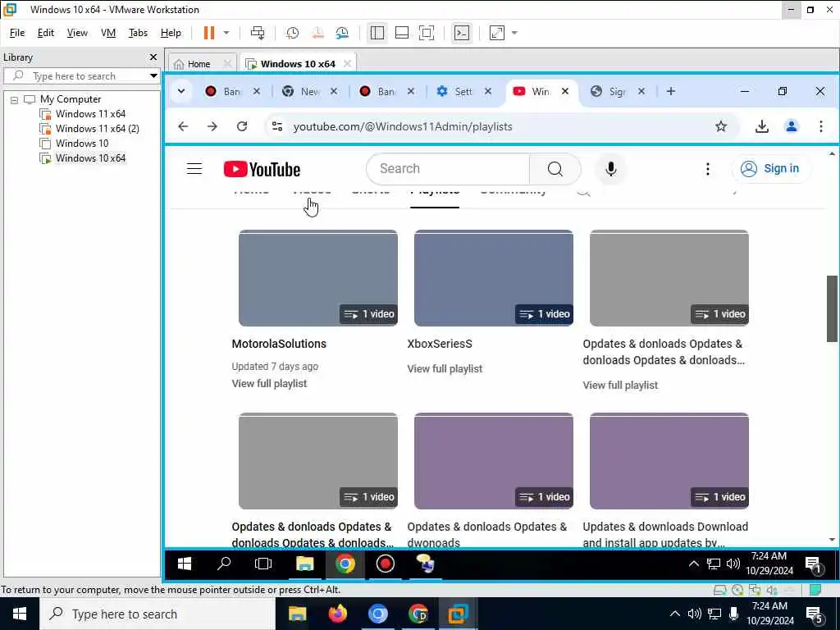Screen dimensions: 840x630
Task: Click the VMware pause virtual machine button
Action: point(209,33)
